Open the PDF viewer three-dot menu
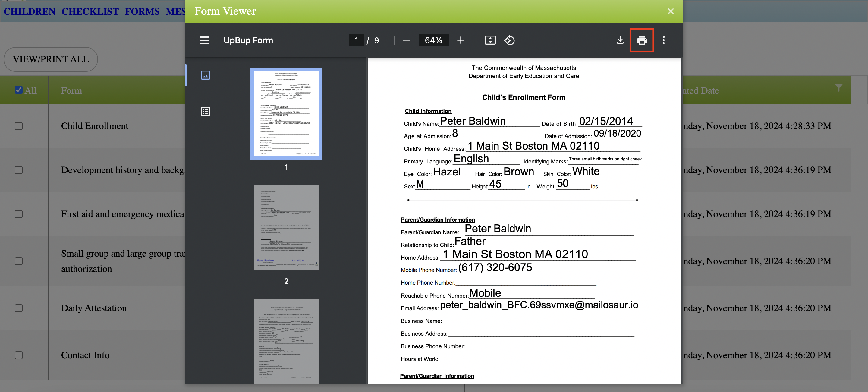The image size is (868, 392). tap(663, 40)
